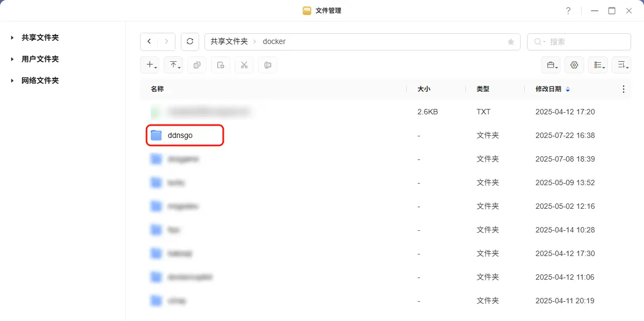Click 共享文件夹 in the breadcrumb path

(x=229, y=41)
